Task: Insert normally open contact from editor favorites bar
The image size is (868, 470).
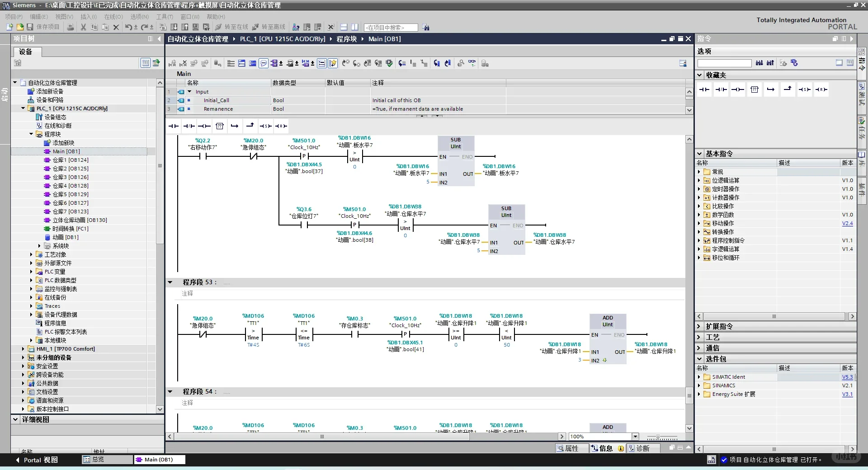Action: click(174, 126)
